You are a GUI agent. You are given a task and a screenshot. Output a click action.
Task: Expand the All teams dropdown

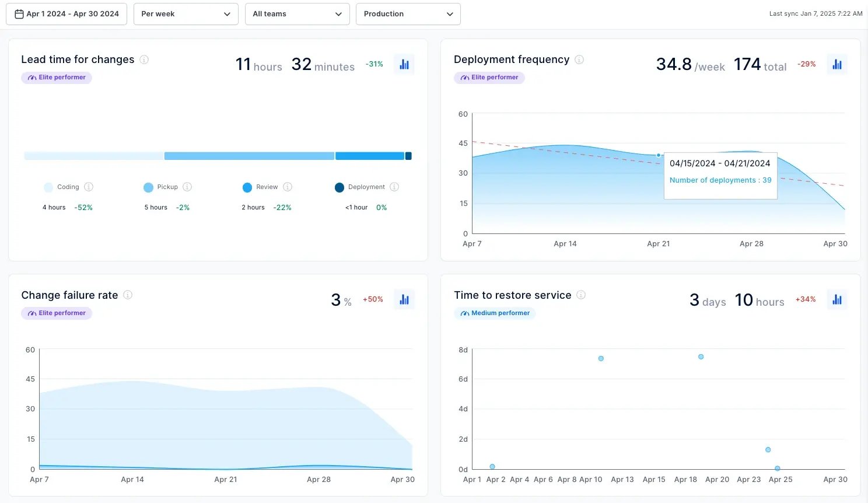click(297, 13)
